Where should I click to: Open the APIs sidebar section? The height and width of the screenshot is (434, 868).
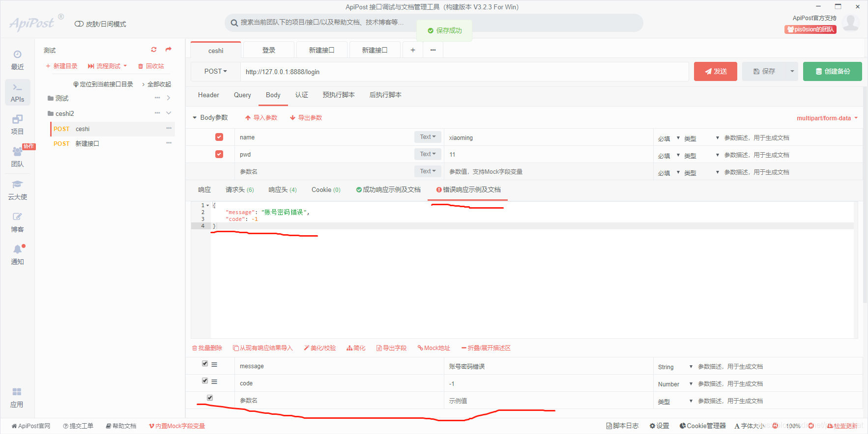click(x=17, y=92)
